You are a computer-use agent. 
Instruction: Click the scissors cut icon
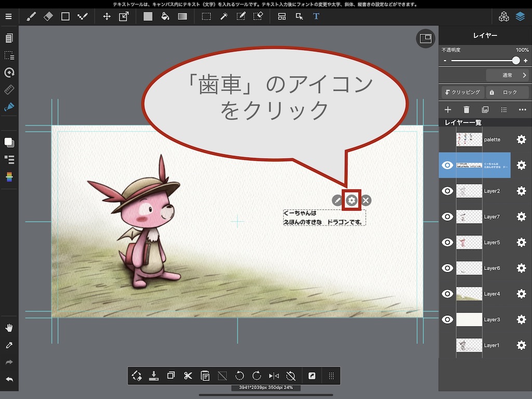coord(188,376)
